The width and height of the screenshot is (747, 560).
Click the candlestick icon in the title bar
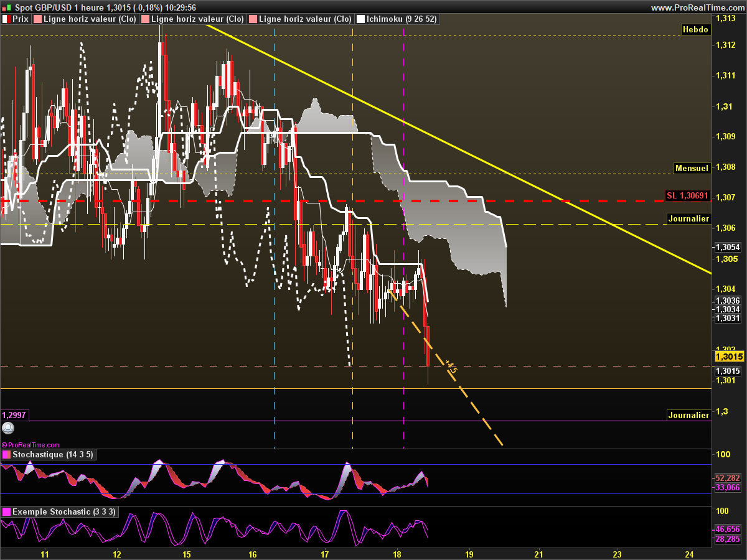coord(7,7)
